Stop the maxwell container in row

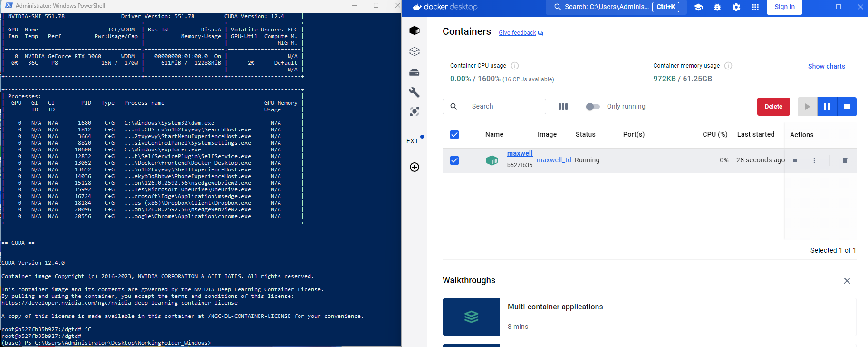click(x=795, y=160)
